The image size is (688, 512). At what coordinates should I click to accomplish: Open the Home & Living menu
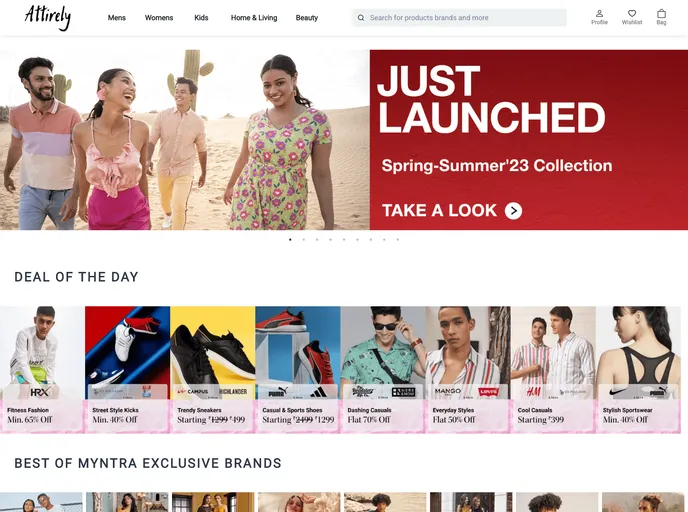click(254, 18)
